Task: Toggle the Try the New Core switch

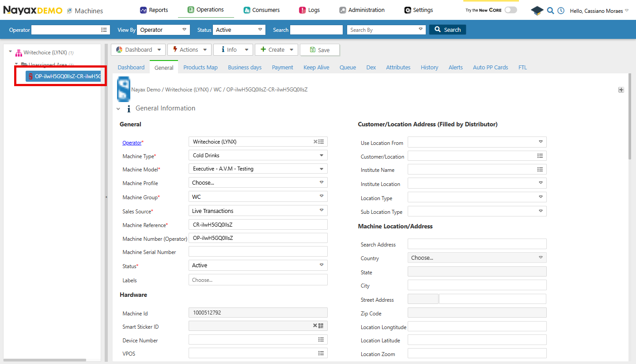Action: point(511,10)
